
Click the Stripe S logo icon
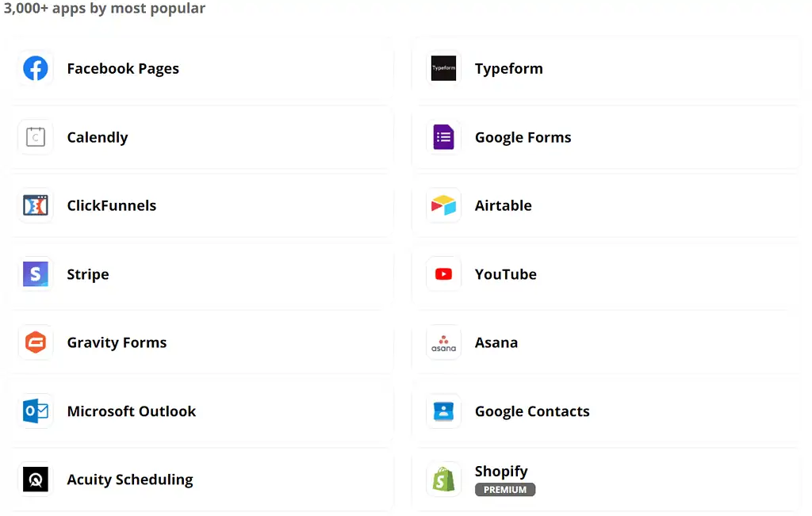(x=36, y=274)
